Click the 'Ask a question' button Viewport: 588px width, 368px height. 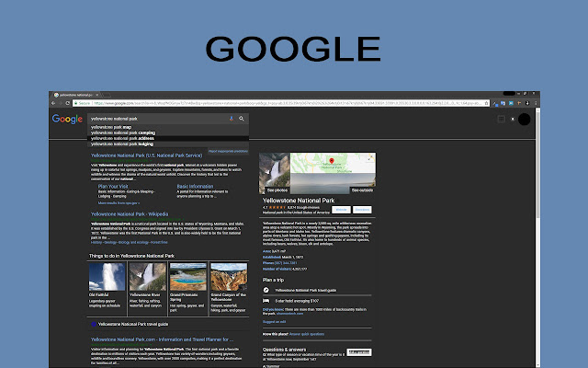tap(359, 352)
